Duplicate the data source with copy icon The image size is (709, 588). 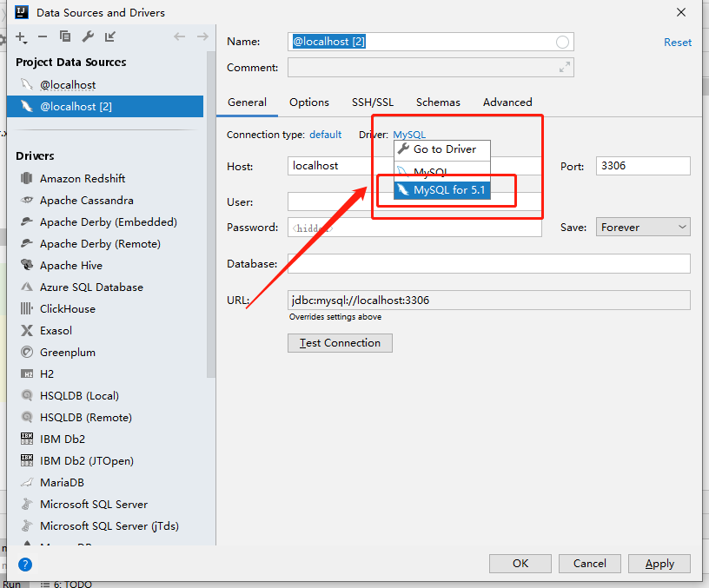point(64,36)
